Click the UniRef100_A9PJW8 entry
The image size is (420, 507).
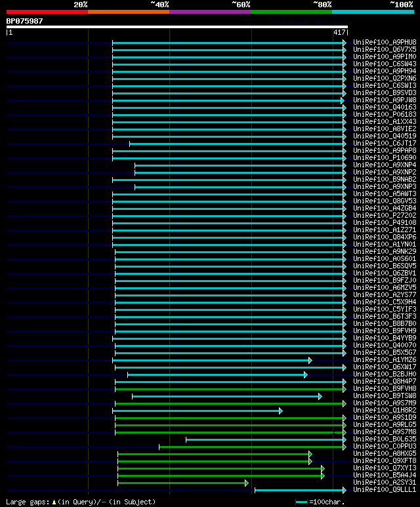click(385, 100)
